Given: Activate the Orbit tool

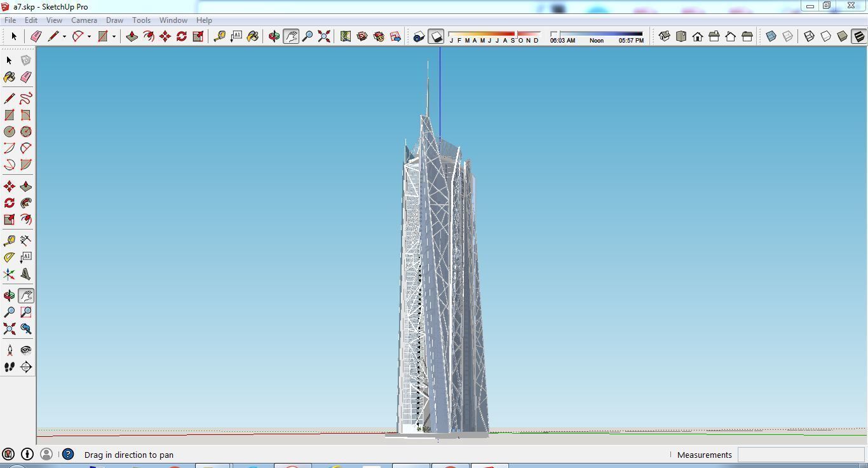Looking at the screenshot, I should click(x=9, y=294).
